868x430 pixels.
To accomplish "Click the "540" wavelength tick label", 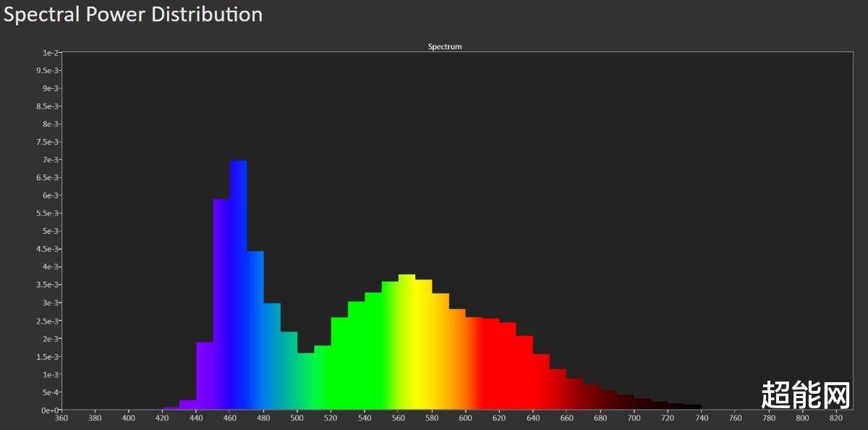I will click(365, 418).
